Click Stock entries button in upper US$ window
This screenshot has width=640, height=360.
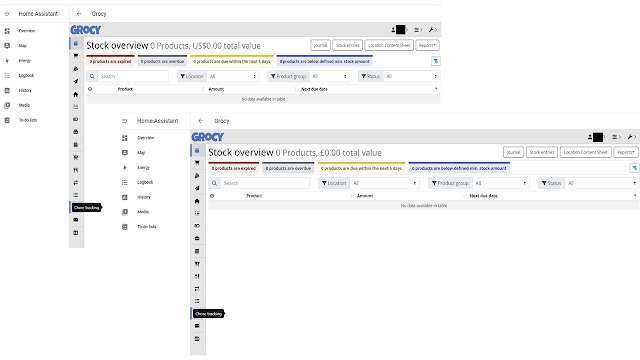pos(347,45)
